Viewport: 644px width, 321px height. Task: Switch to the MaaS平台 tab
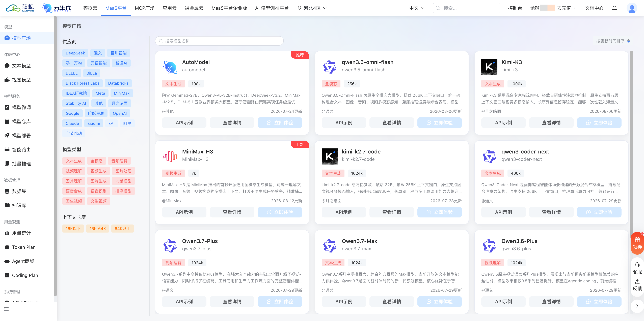coord(116,8)
